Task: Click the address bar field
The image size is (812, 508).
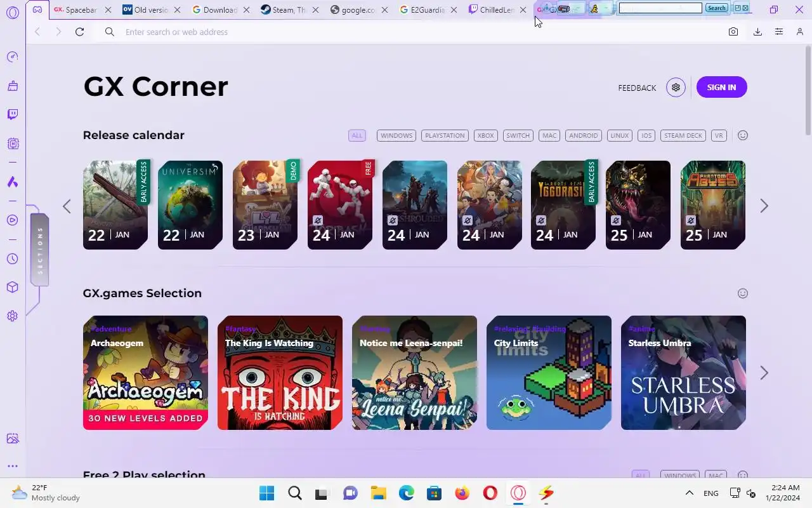Action: coord(412,32)
